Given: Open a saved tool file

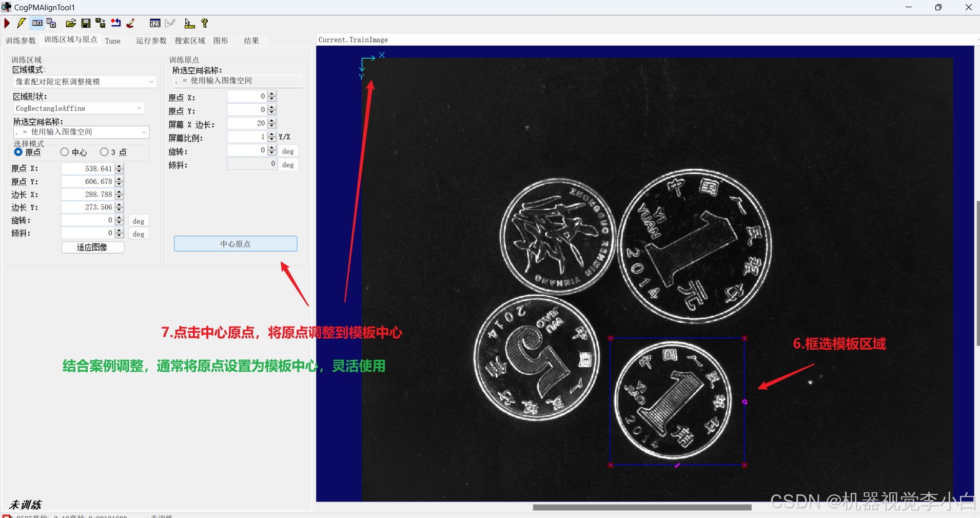Looking at the screenshot, I should click(71, 23).
